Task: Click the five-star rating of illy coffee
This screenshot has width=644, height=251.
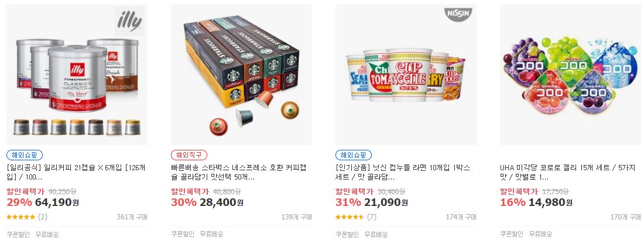Action: click(21, 217)
